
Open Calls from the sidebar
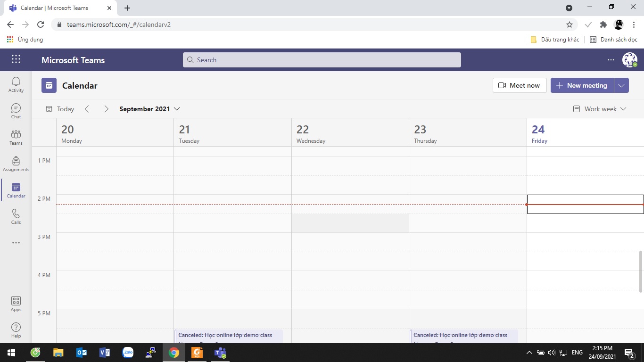pos(16,216)
